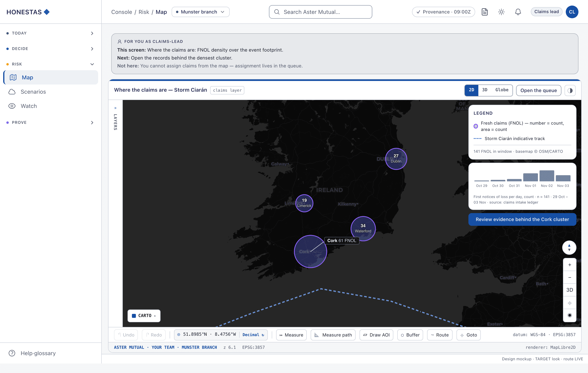Click the Nov 03 histogram bar
588x373 pixels.
(x=563, y=178)
